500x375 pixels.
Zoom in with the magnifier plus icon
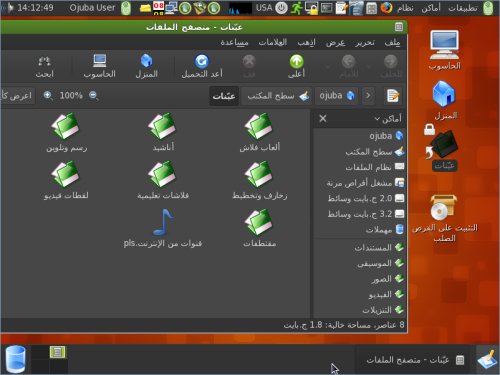point(48,96)
